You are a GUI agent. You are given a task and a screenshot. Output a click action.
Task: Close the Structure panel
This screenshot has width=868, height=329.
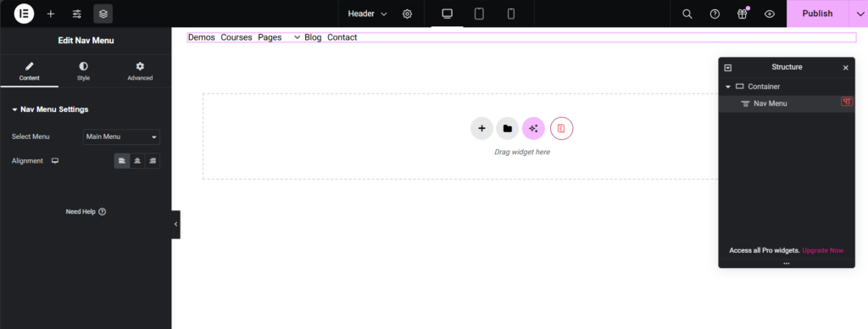845,68
